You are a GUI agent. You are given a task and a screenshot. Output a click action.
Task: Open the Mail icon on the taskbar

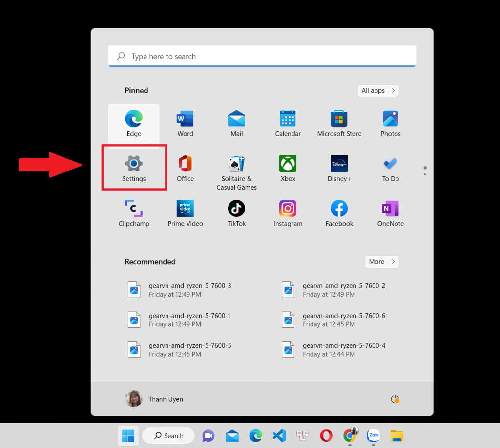coord(232,436)
